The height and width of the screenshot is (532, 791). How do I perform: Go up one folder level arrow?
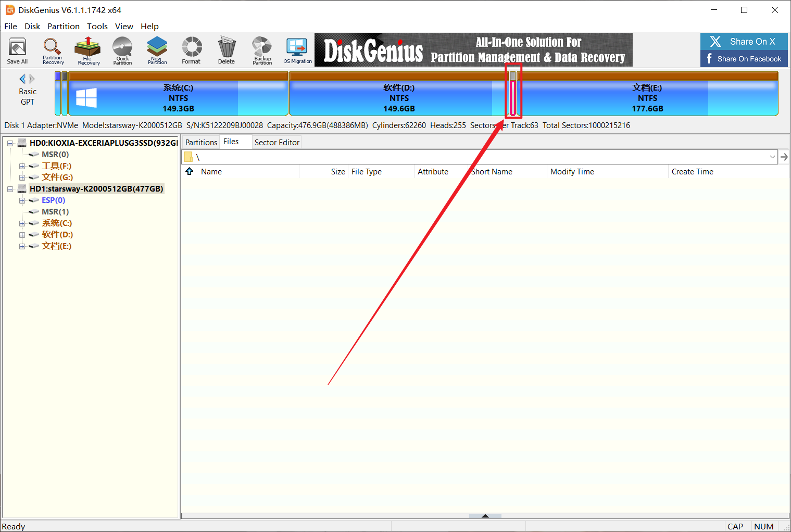point(190,171)
